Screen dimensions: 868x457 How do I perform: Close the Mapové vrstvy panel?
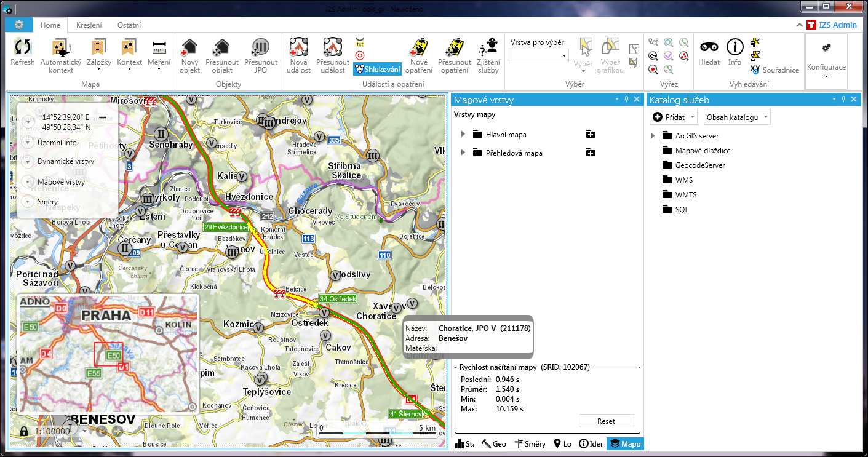click(x=637, y=99)
